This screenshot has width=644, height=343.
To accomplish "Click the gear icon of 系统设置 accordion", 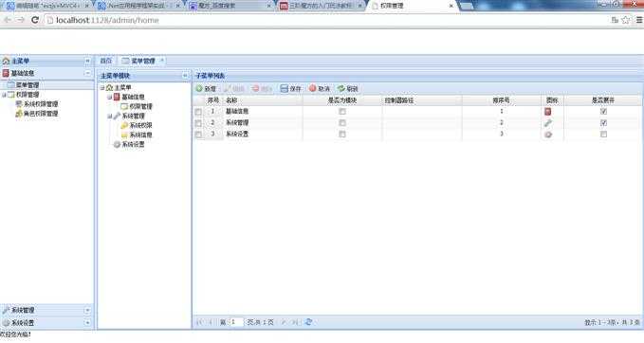I will point(6,323).
